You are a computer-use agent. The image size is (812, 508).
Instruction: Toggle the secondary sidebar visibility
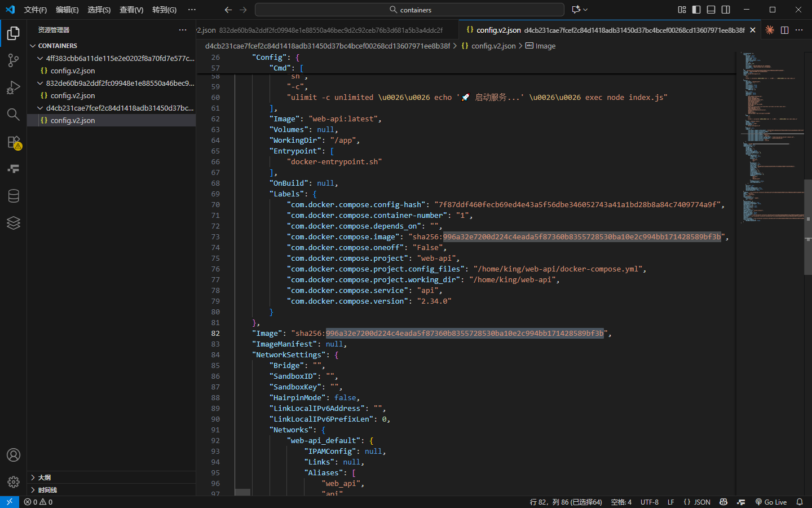tap(726, 10)
